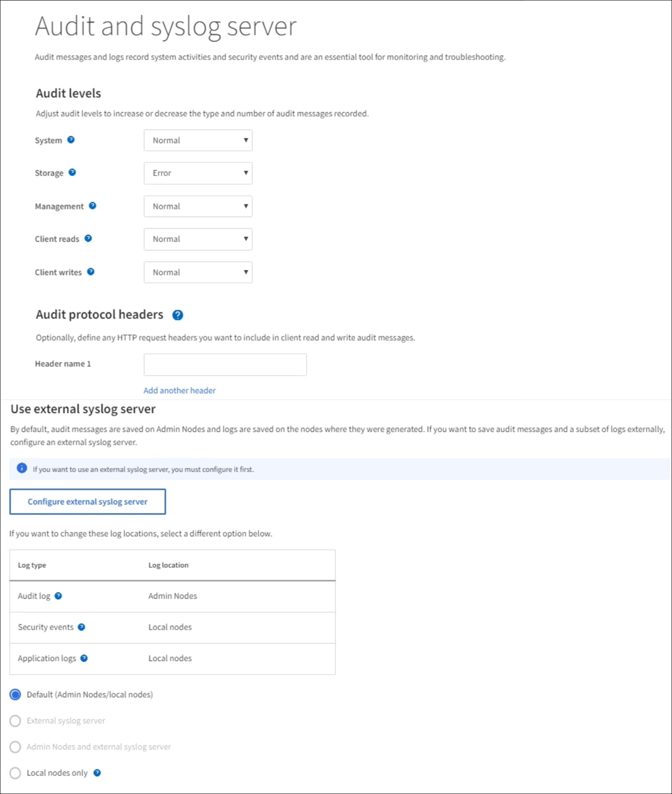Select the Local nodes only option

15,773
